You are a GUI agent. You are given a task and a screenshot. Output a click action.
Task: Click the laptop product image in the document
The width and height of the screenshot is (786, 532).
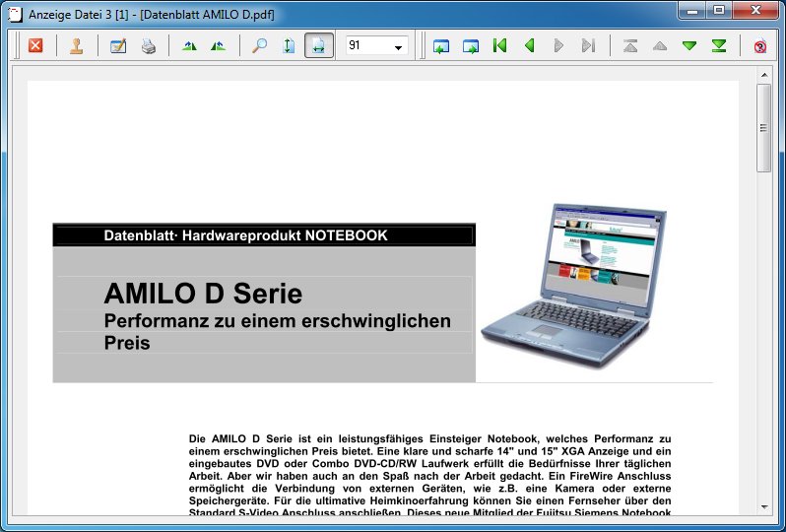click(573, 286)
